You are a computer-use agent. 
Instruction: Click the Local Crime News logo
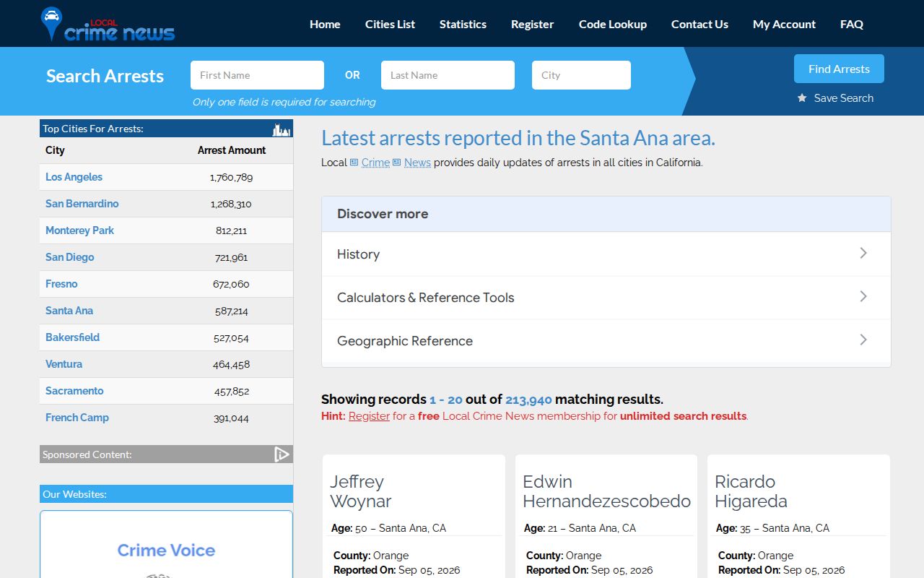[x=108, y=24]
